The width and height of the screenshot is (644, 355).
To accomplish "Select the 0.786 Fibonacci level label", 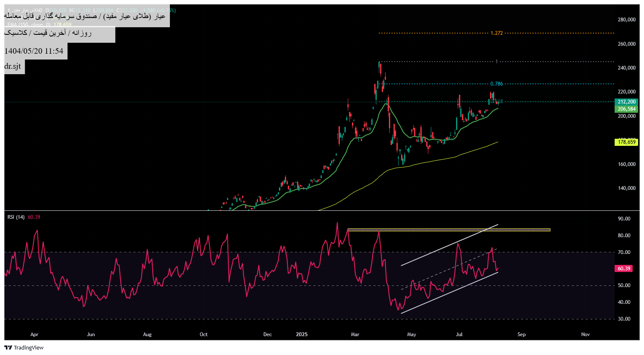I will click(496, 84).
